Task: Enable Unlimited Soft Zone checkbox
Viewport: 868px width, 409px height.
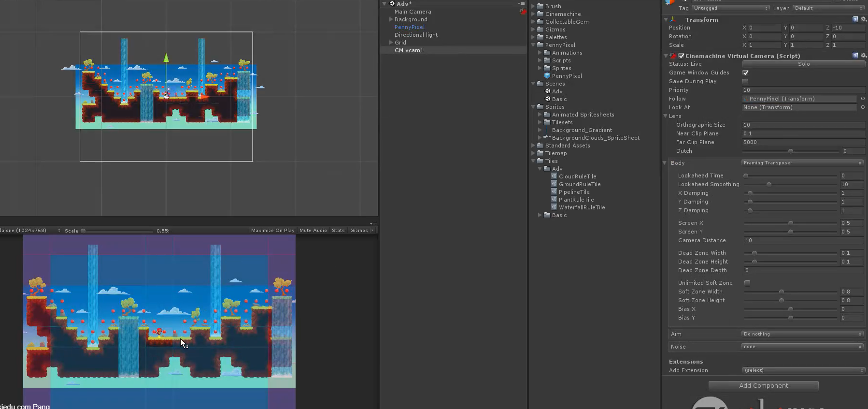Action: (x=747, y=283)
